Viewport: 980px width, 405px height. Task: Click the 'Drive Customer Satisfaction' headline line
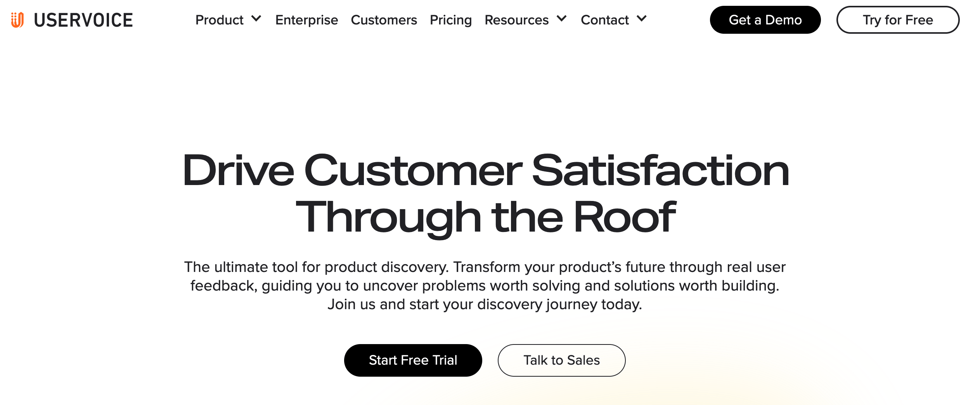tap(486, 171)
